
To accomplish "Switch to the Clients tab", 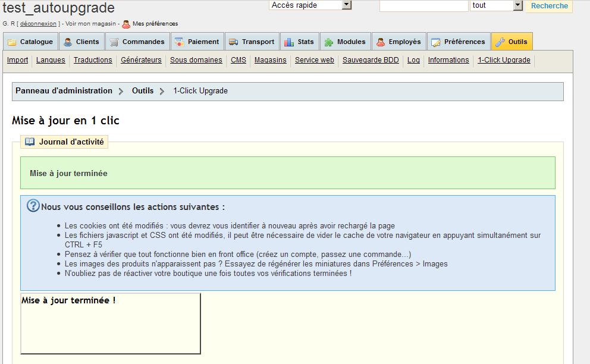I will pyautogui.click(x=81, y=42).
